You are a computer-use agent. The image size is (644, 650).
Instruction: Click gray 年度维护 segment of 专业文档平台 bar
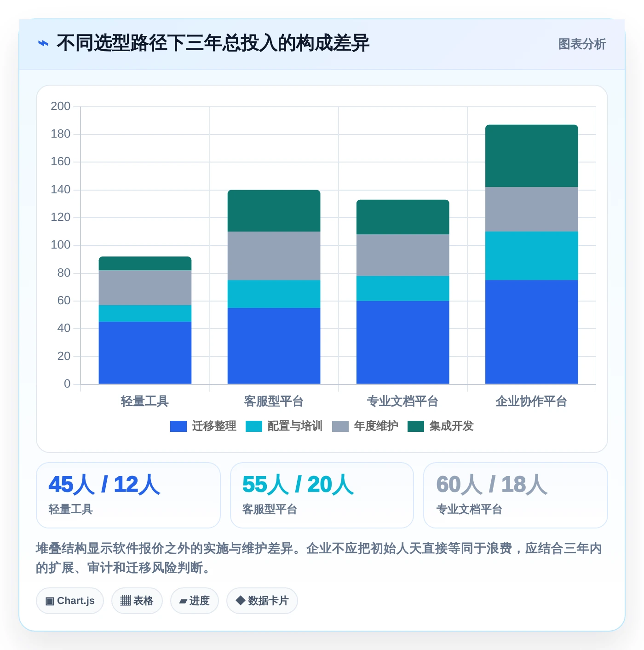pos(402,255)
